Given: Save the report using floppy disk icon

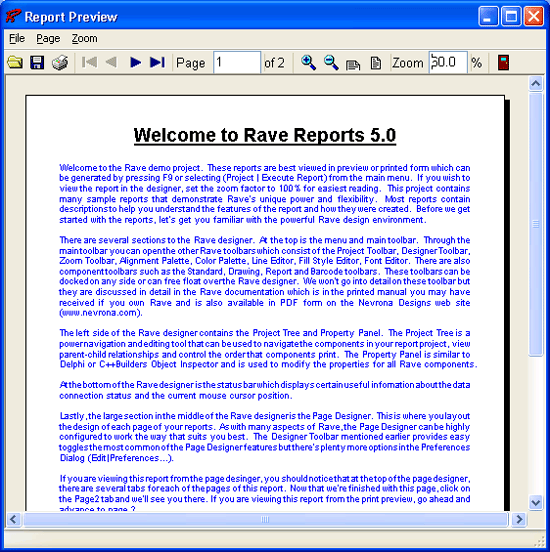Looking at the screenshot, I should point(37,63).
